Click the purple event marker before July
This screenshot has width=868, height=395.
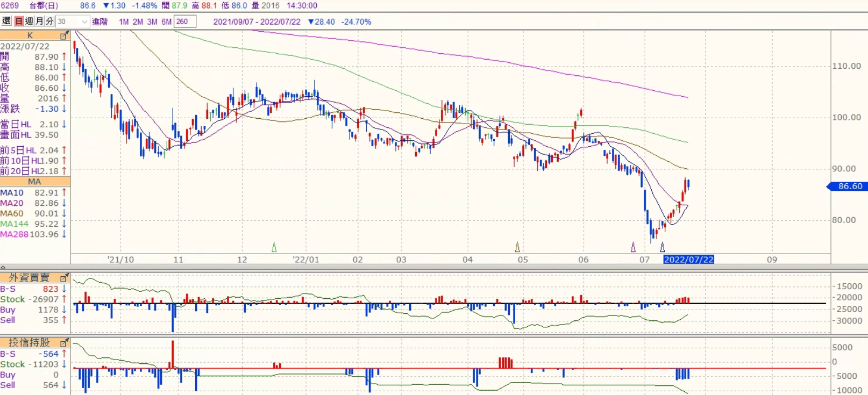633,247
